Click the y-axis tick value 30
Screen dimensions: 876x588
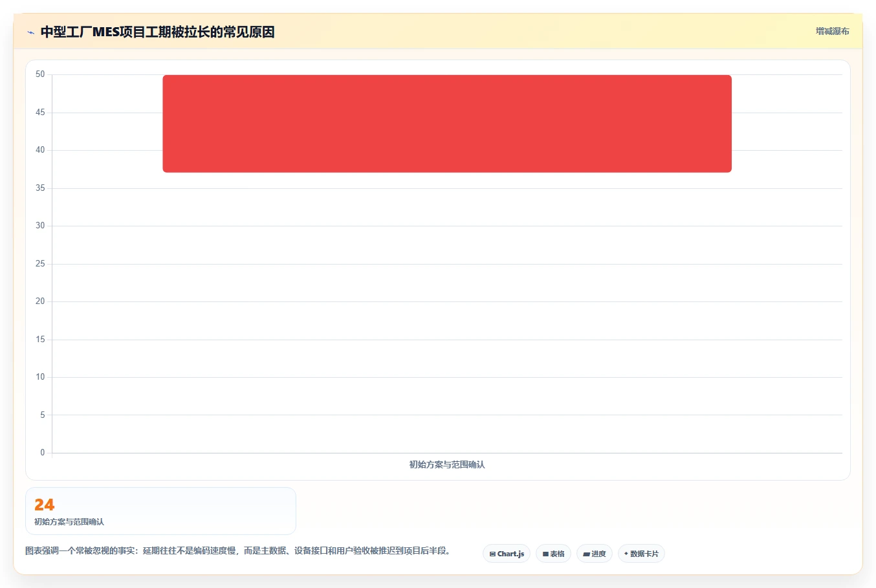point(40,226)
